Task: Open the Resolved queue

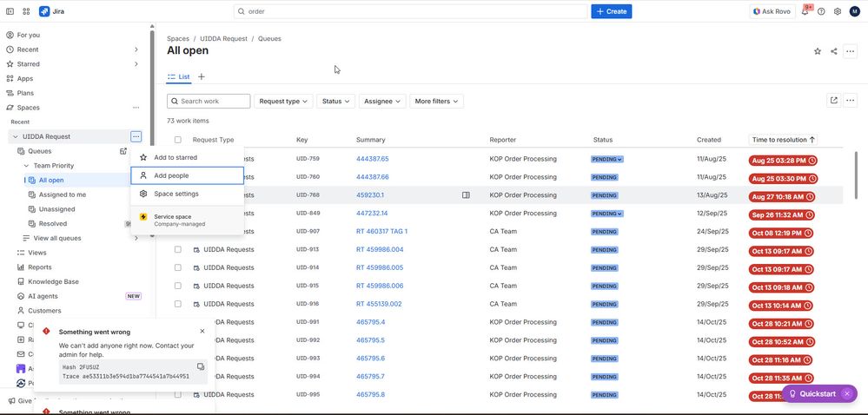Action: (x=53, y=223)
